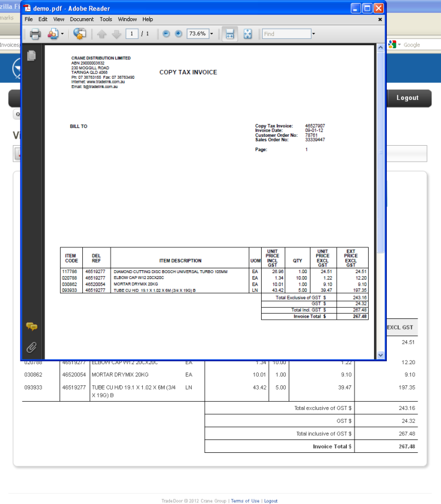
Task: Click Terms of Use footer link
Action: 245,501
